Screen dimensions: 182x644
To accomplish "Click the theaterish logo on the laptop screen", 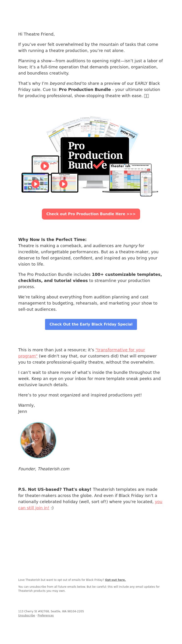I will coord(120,166).
